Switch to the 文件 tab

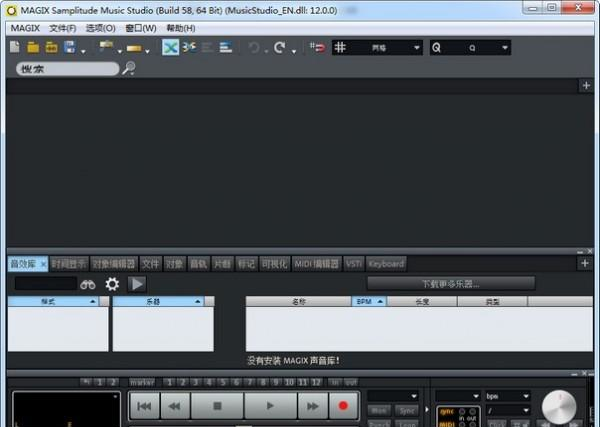150,264
